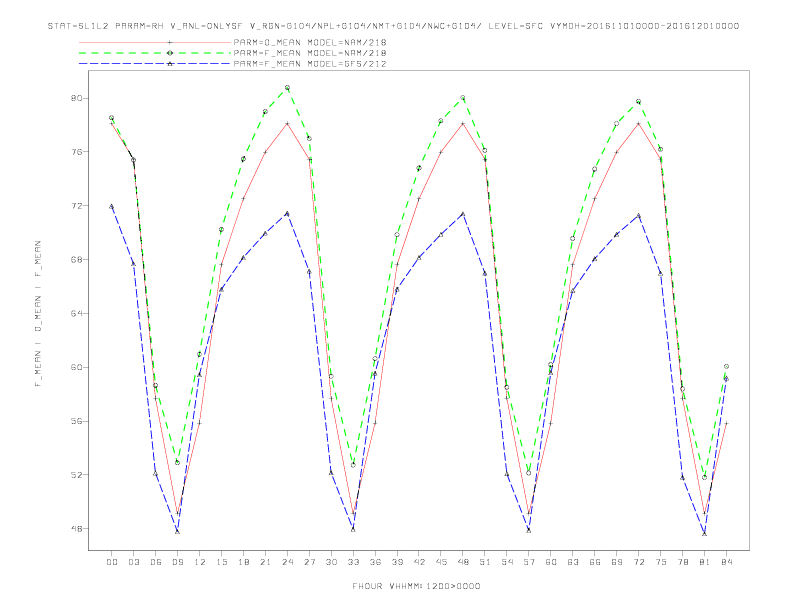
Task: Click y-axis tick label 72
Action: [76, 206]
